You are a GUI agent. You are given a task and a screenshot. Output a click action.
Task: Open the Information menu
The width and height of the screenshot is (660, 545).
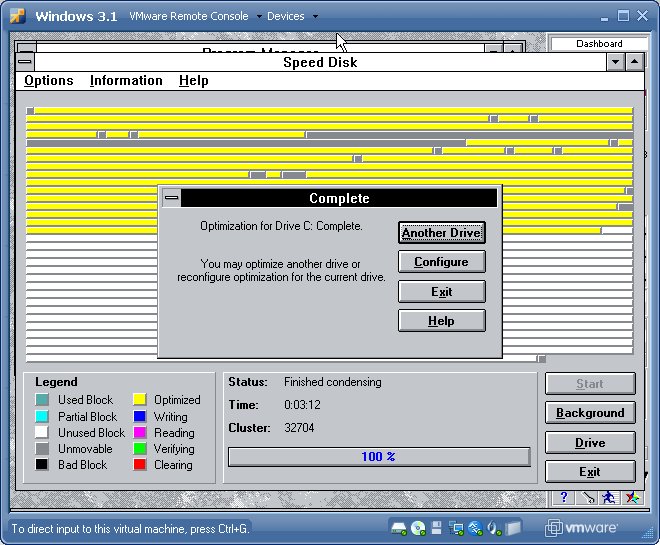coord(126,81)
